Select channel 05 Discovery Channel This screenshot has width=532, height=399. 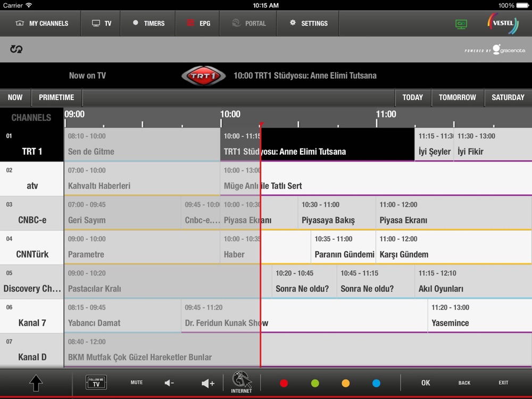tap(32, 281)
